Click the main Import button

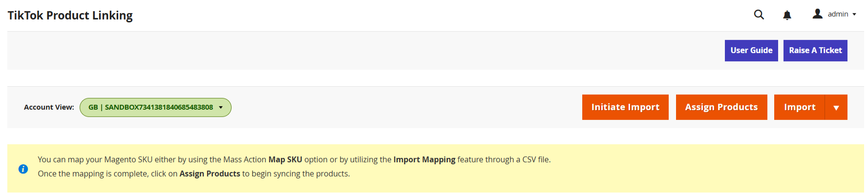point(799,107)
